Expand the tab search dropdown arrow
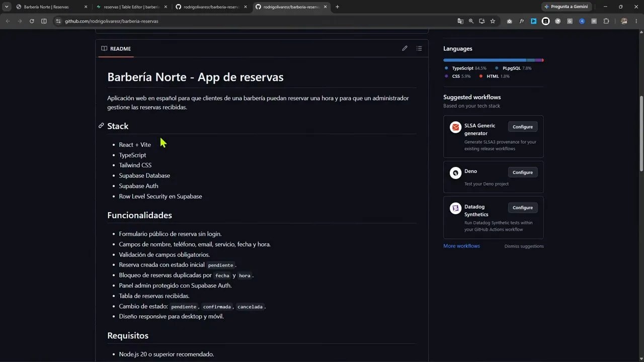Screen dimensions: 644x362 click(7, 7)
